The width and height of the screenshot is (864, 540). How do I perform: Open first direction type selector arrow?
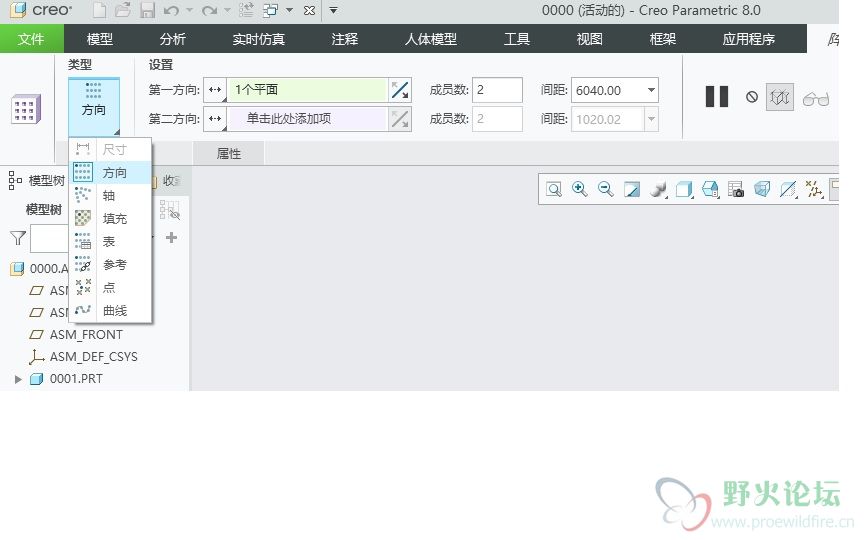click(x=215, y=90)
